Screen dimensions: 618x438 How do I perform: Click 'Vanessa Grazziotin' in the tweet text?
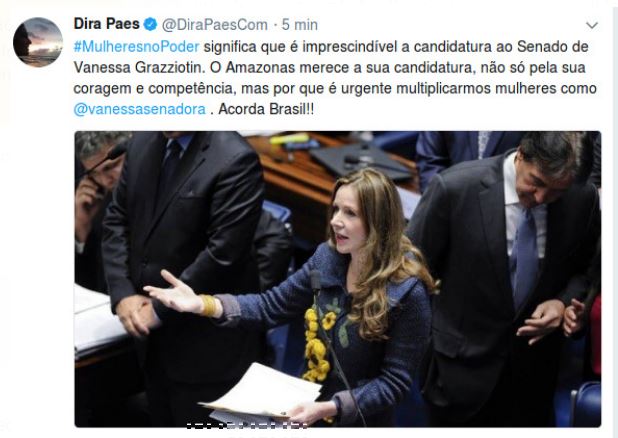point(139,68)
